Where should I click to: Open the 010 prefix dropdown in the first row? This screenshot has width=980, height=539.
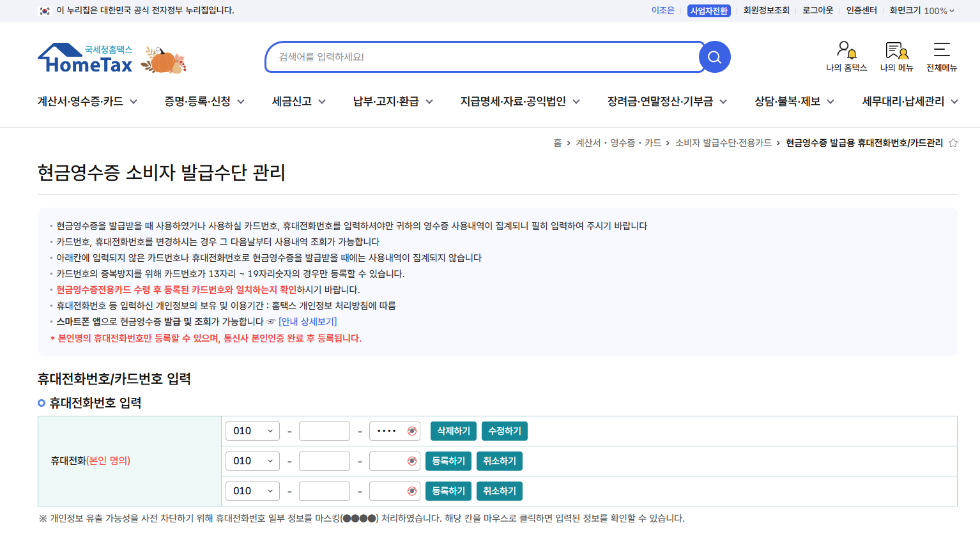click(x=252, y=430)
